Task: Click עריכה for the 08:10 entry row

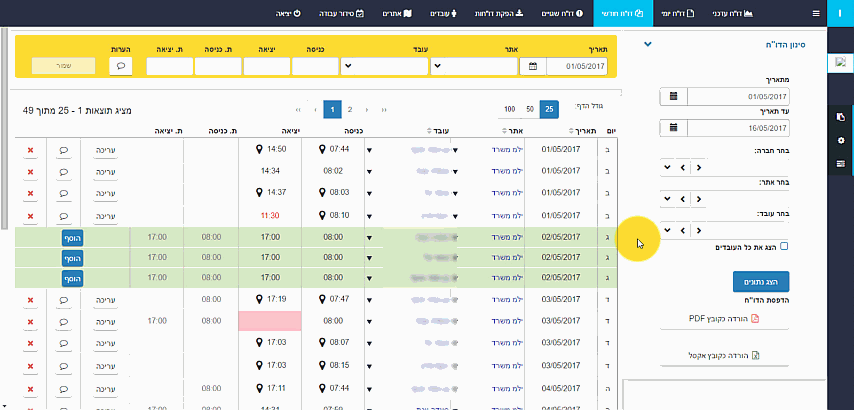Action: pyautogui.click(x=106, y=216)
